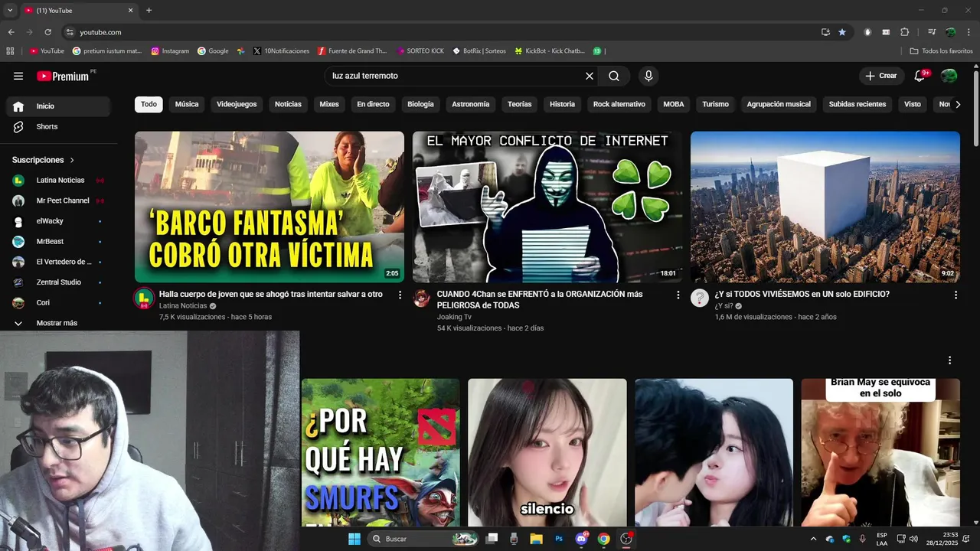Open Mr Peet Channel subscription
The image size is (980, 551).
(x=58, y=201)
